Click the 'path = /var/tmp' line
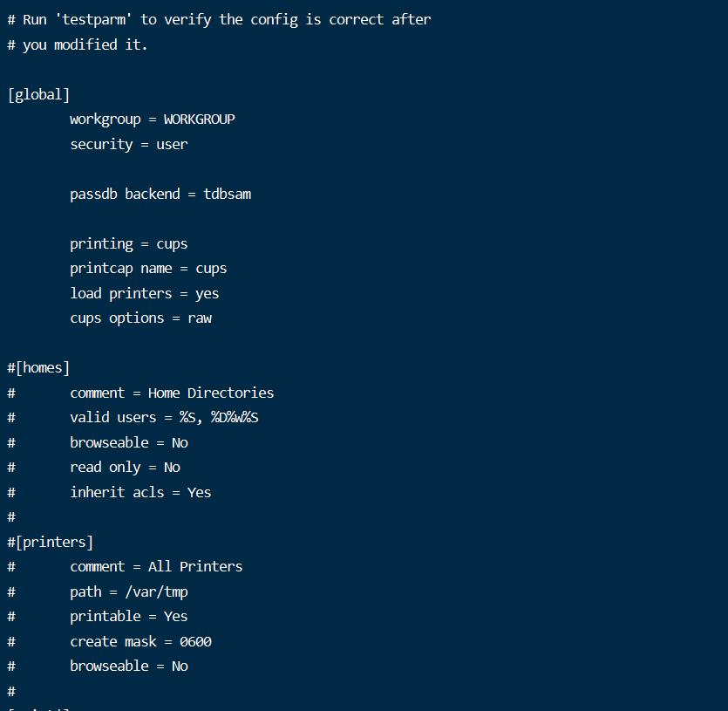 pos(129,592)
